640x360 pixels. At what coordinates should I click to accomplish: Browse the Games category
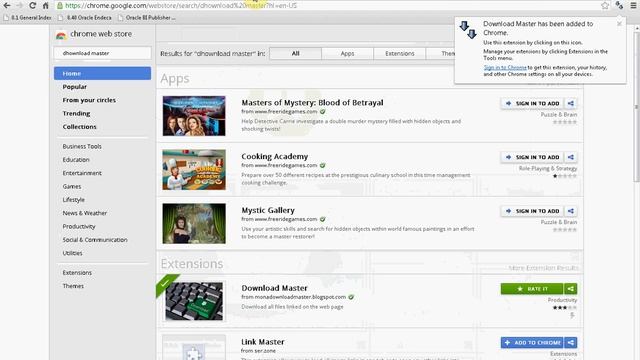[72, 186]
